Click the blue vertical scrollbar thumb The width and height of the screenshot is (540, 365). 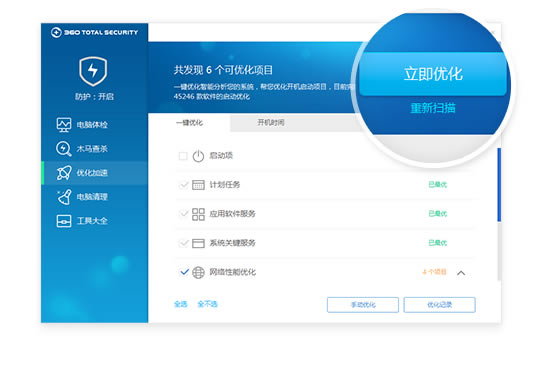[499, 185]
